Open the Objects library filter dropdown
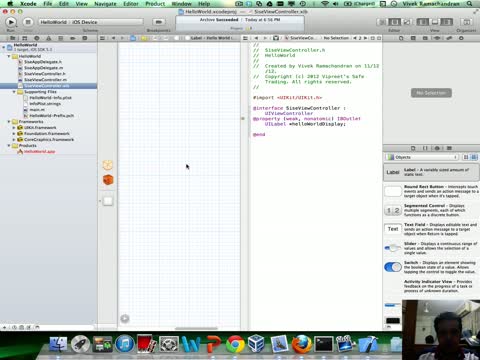The width and height of the screenshot is (480, 360). [x=422, y=157]
